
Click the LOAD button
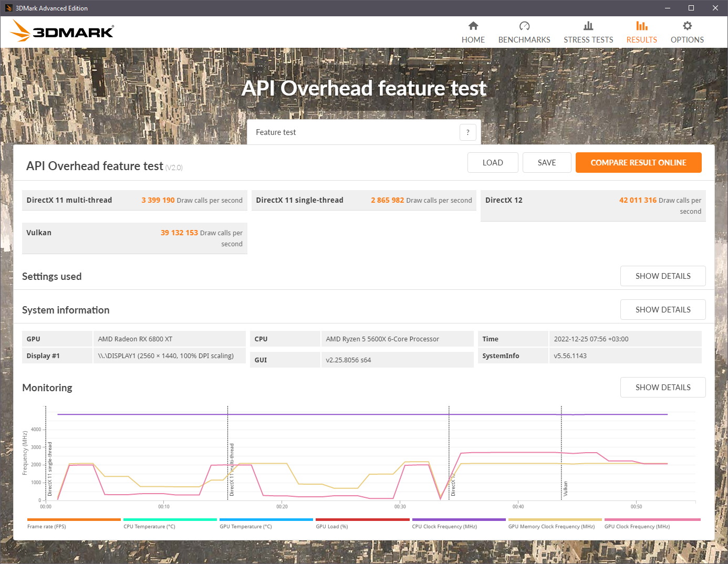493,163
